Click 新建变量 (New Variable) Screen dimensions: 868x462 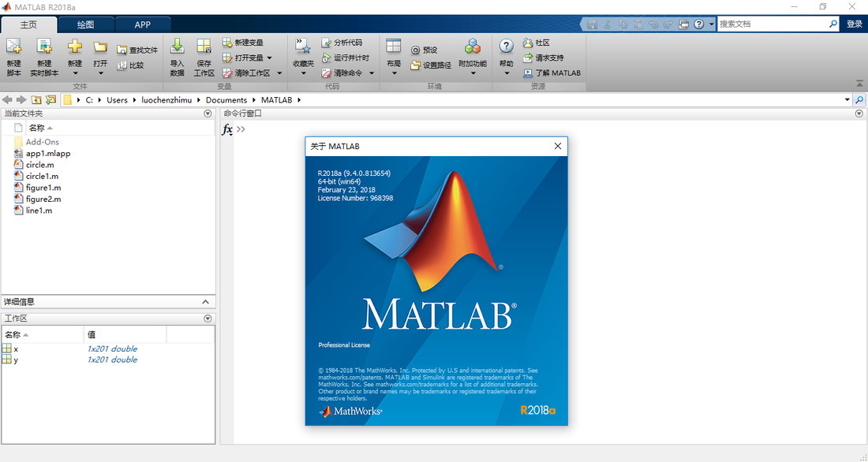(x=243, y=43)
